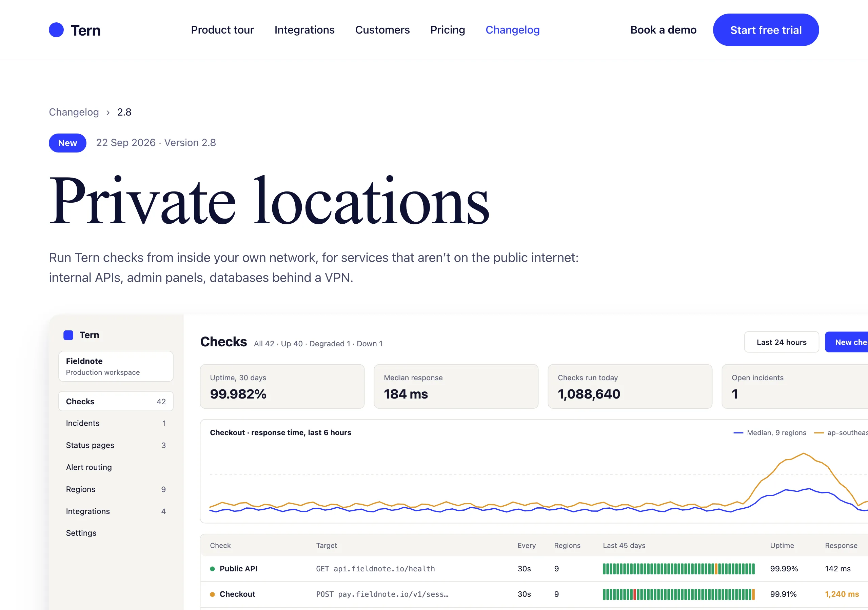Click the ap-southeast legend entry

pos(841,433)
